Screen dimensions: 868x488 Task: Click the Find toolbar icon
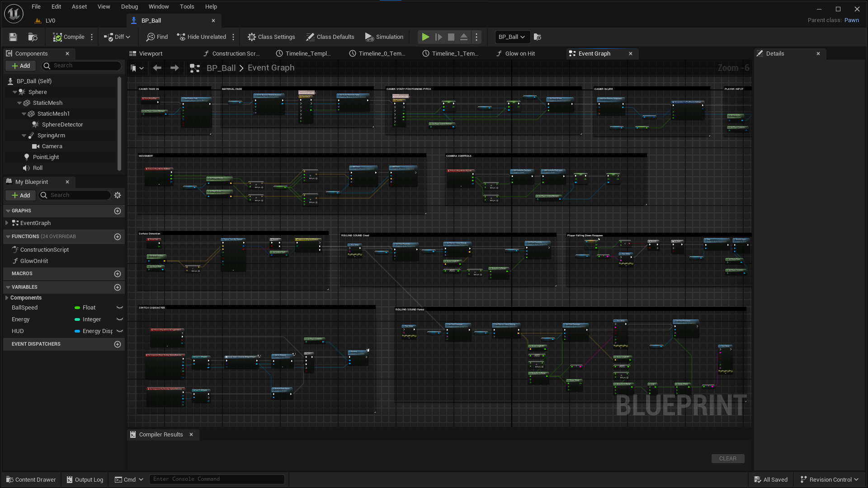pyautogui.click(x=157, y=37)
